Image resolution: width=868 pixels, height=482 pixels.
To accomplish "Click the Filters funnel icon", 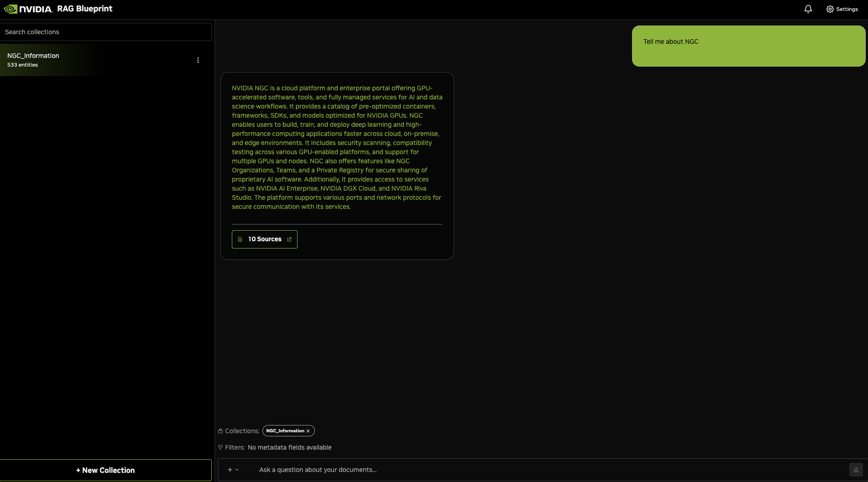I will point(220,447).
